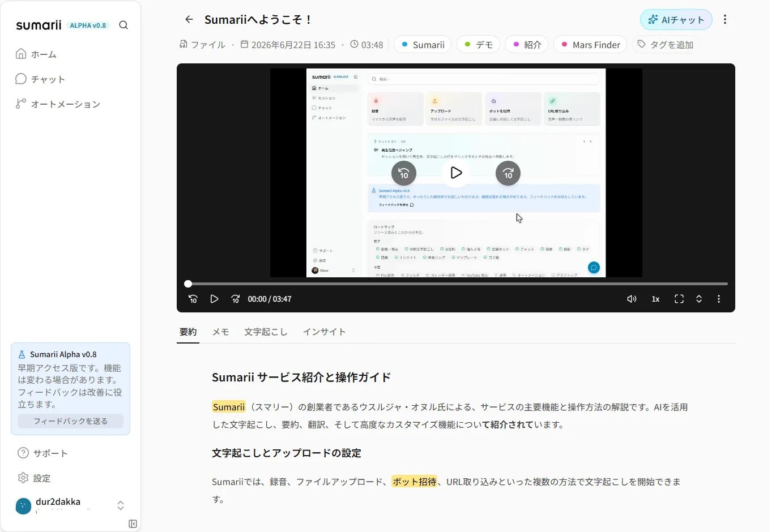Select the 紹介 tag

pos(527,45)
